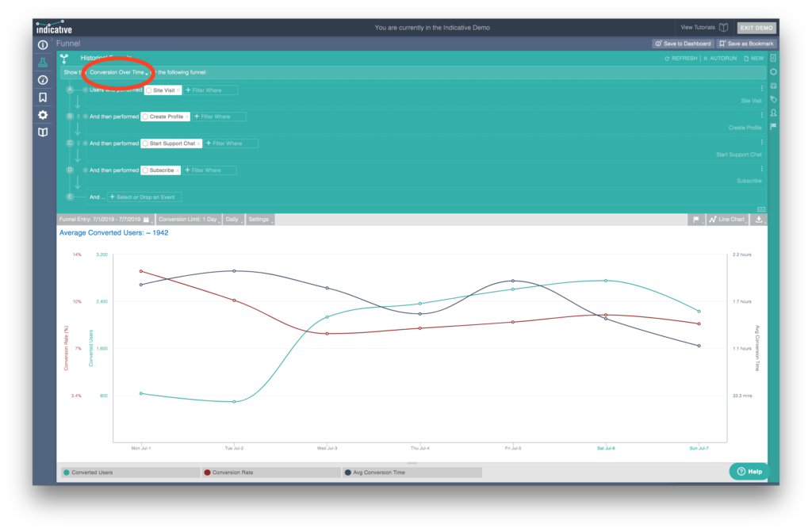Click the download export icon above the chart
Viewport: 812px width, 532px height.
pos(759,220)
